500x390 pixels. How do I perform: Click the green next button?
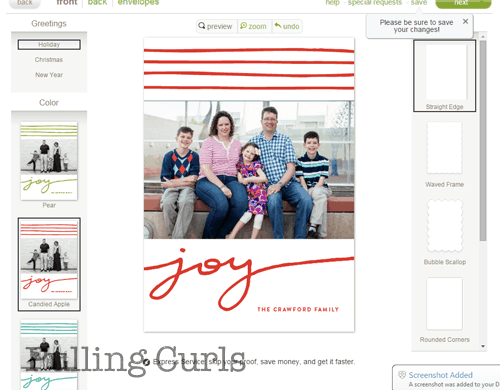tap(463, 3)
